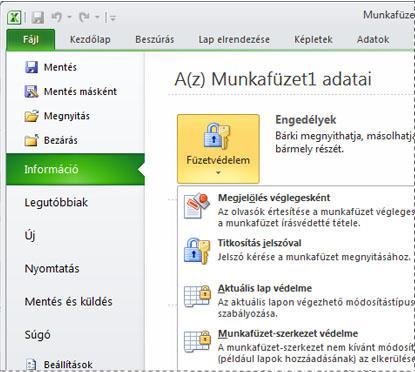Screen dimensions: 415x372
Task: Click the Bezárás folder icon
Action: 32,140
